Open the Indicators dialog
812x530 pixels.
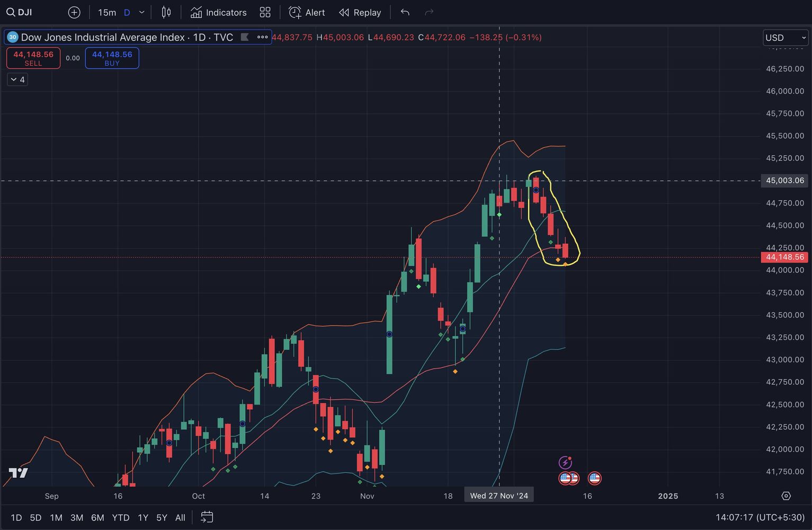pyautogui.click(x=219, y=12)
